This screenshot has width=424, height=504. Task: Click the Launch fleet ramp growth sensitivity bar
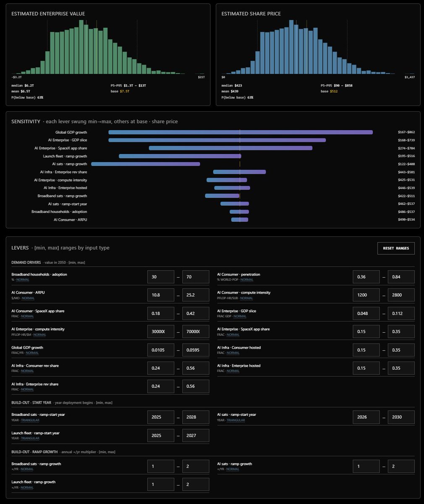tap(180, 156)
